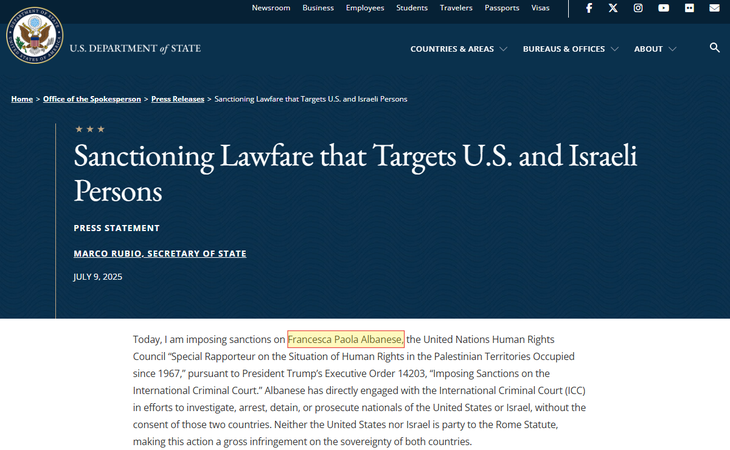
Task: Open site search with magnifier icon
Action: 714,47
